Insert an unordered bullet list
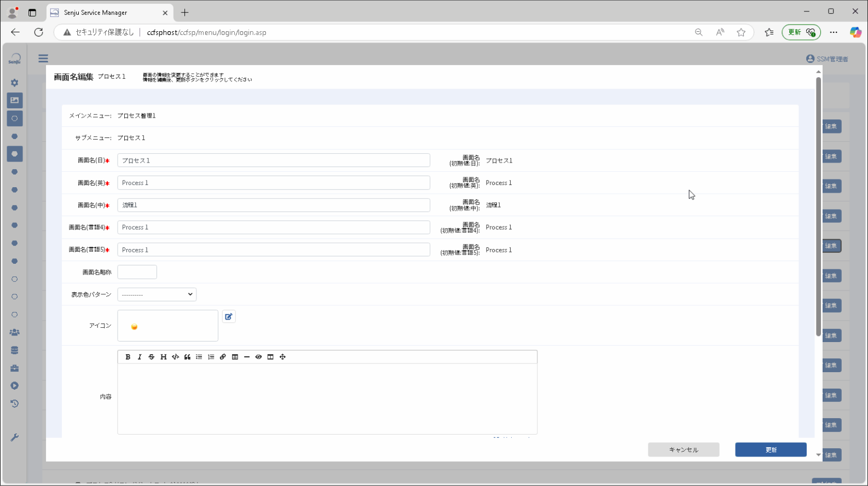 coord(199,357)
